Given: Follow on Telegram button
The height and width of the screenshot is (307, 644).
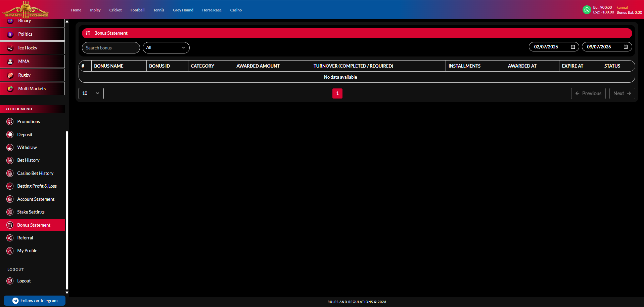Looking at the screenshot, I should click(35, 301).
